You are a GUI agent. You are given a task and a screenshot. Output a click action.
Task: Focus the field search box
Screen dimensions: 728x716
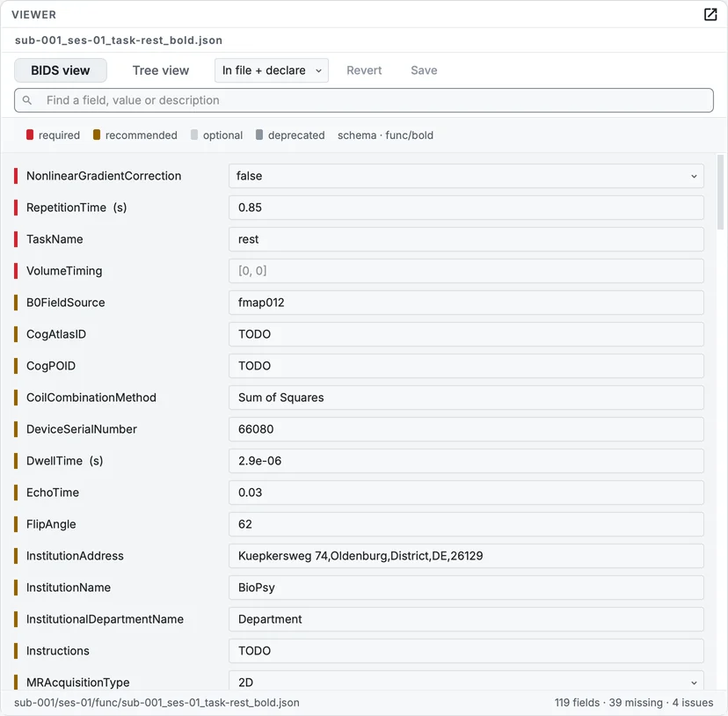point(364,100)
